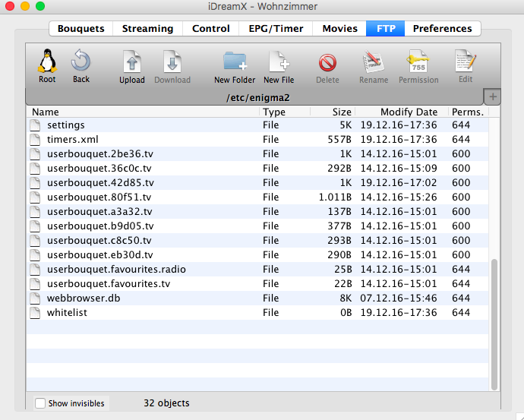Viewport: 524px width, 420px height.
Task: Select the userbouquet.a3a32.tv file name
Action: click(99, 211)
